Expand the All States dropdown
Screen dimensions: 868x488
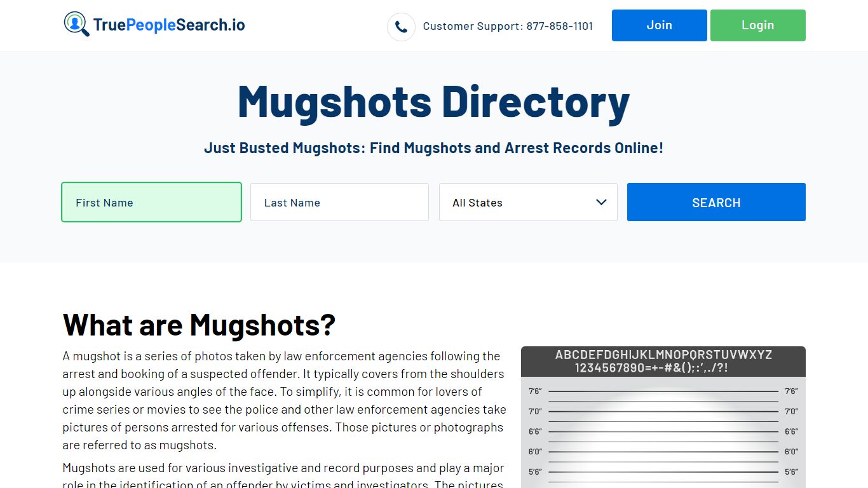(528, 202)
